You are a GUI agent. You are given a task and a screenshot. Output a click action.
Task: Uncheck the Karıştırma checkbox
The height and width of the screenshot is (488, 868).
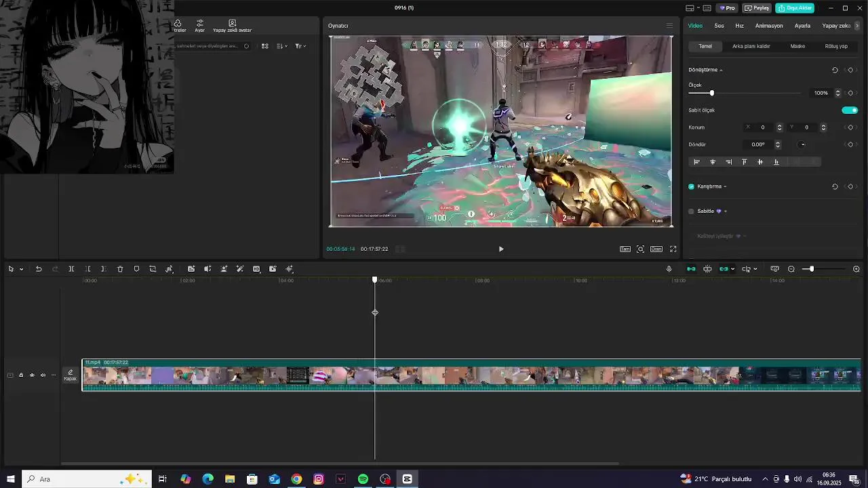pos(692,186)
